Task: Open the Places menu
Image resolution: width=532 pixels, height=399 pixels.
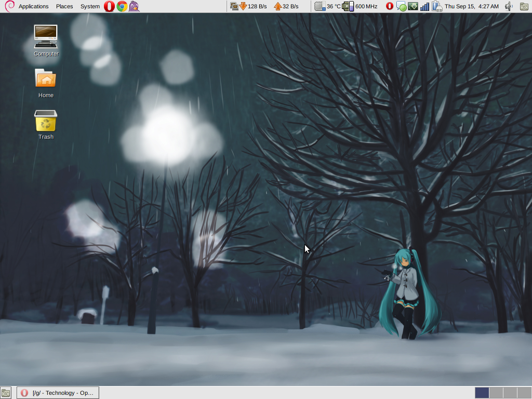Action: [x=64, y=6]
